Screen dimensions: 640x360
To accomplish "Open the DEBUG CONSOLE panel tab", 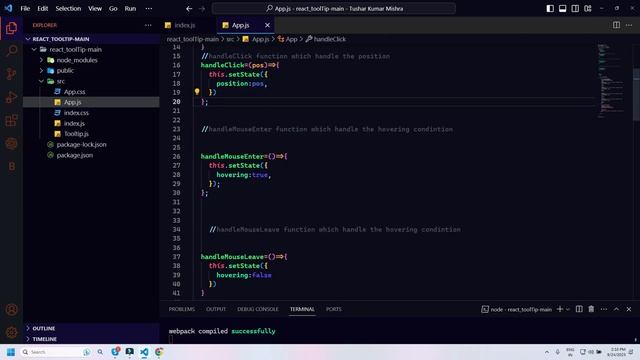I will [258, 309].
